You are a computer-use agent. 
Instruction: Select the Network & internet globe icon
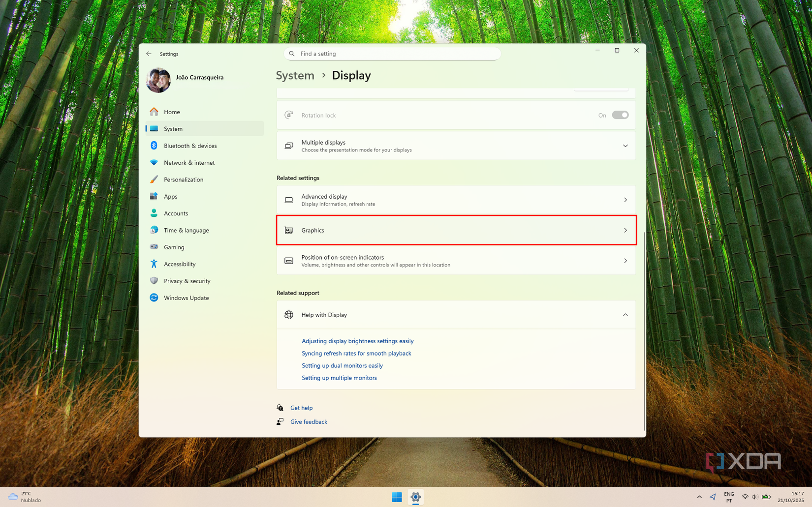pos(154,162)
